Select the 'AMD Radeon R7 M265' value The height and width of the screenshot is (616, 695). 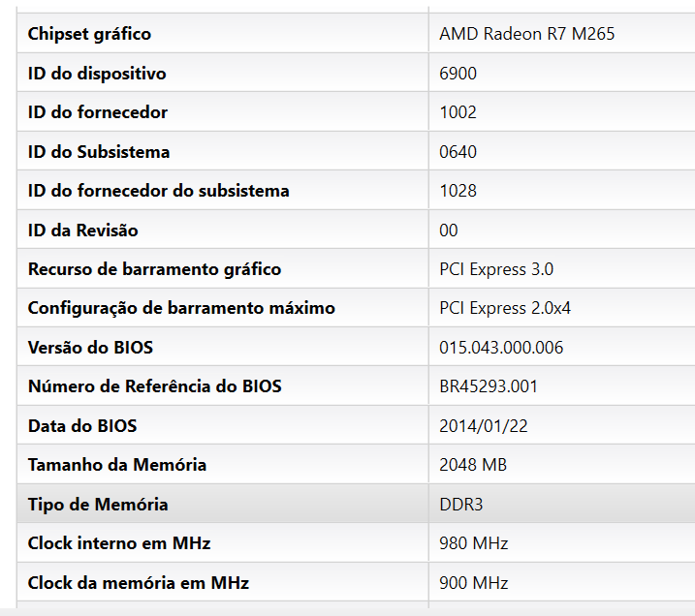coord(526,34)
